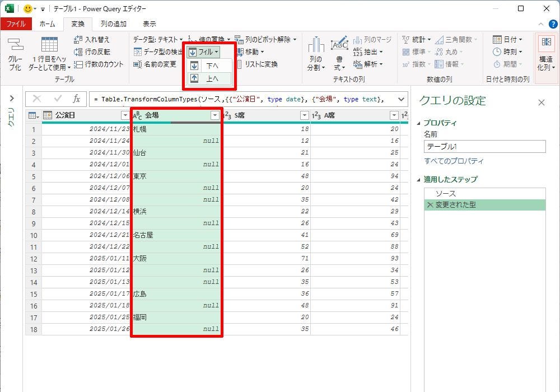
Task: Open the 会場 column filter dropdown
Action: coord(215,115)
